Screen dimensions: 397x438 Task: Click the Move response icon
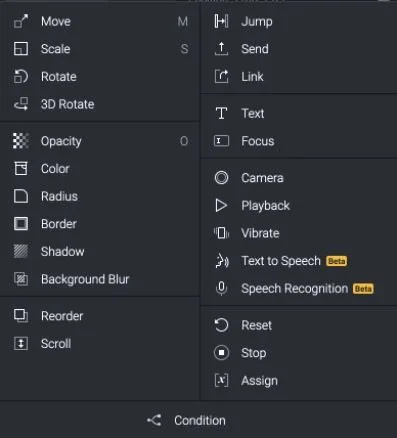coord(21,22)
